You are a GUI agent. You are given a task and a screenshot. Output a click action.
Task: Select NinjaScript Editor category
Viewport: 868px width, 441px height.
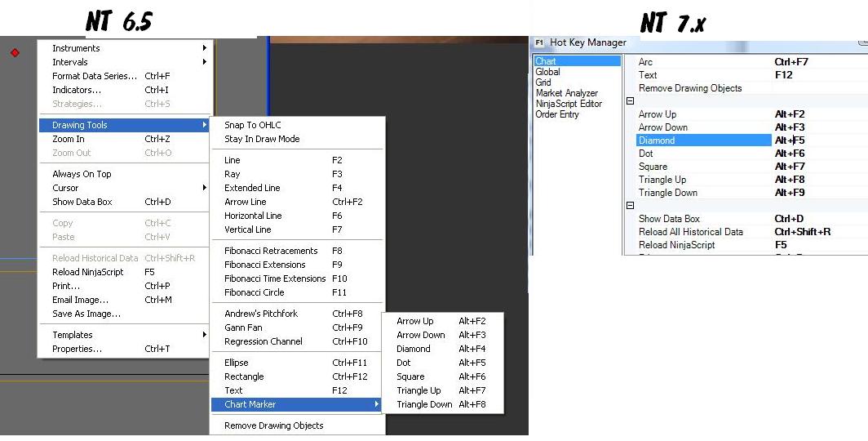pyautogui.click(x=569, y=104)
